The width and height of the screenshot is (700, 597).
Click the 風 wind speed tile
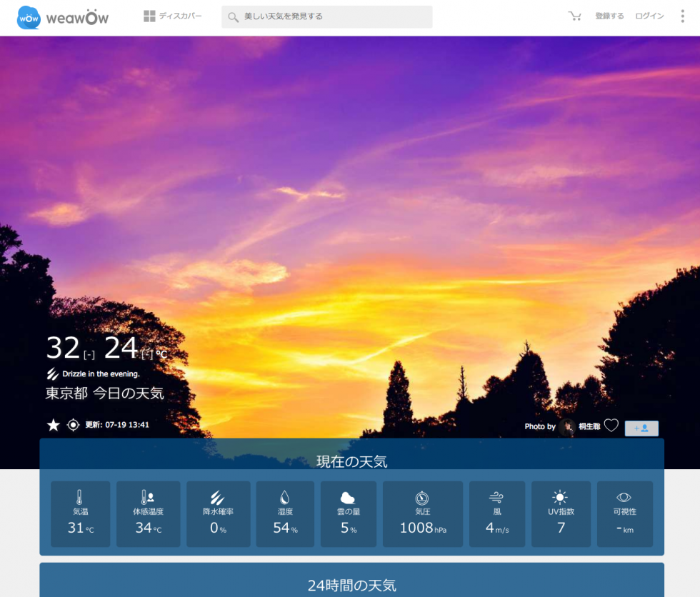pos(496,513)
